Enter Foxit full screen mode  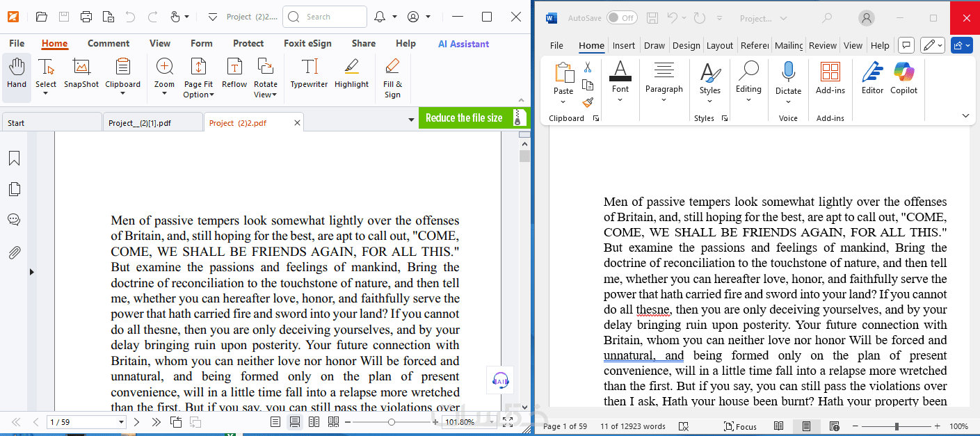[508, 422]
